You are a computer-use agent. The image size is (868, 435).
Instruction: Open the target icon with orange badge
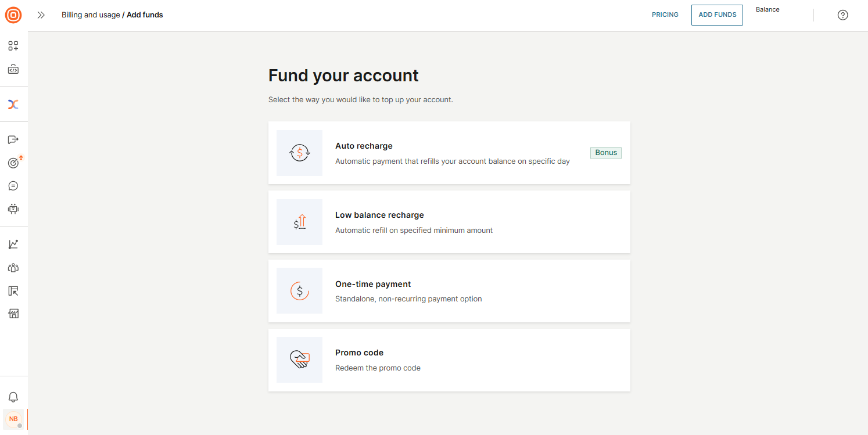pyautogui.click(x=13, y=163)
